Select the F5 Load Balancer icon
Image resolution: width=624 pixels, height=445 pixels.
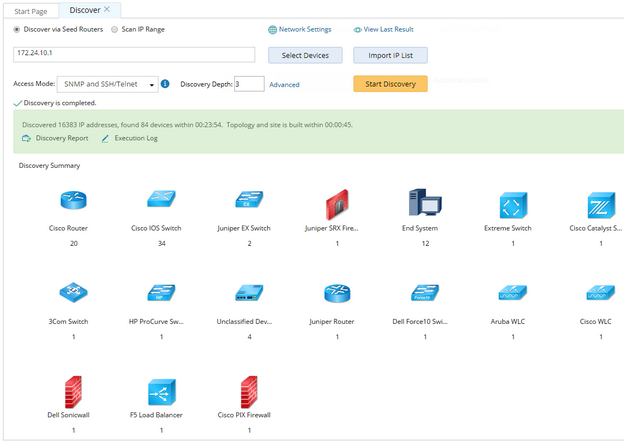162,392
